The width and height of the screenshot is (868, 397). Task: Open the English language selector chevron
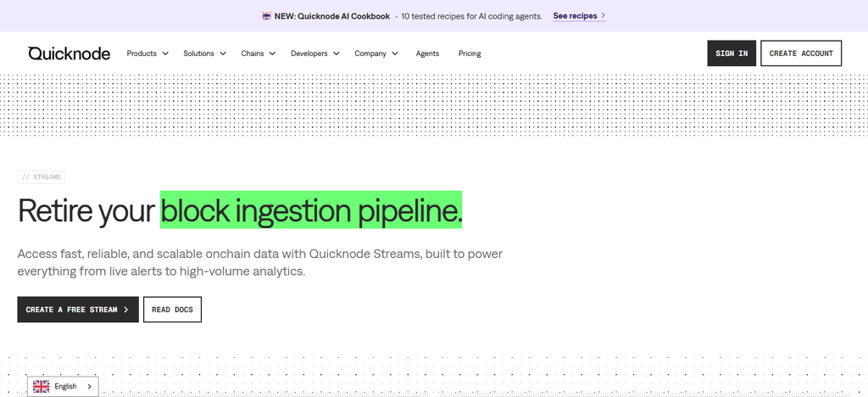(x=90, y=387)
